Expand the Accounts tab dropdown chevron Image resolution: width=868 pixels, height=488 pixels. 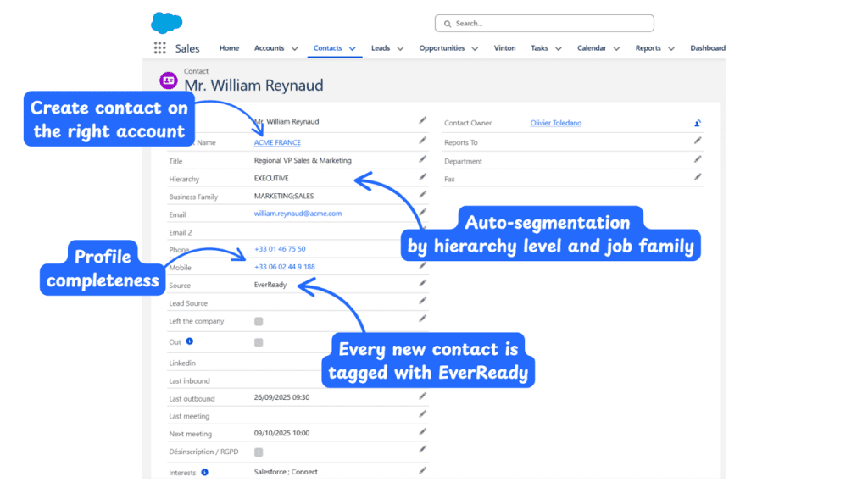pyautogui.click(x=294, y=48)
